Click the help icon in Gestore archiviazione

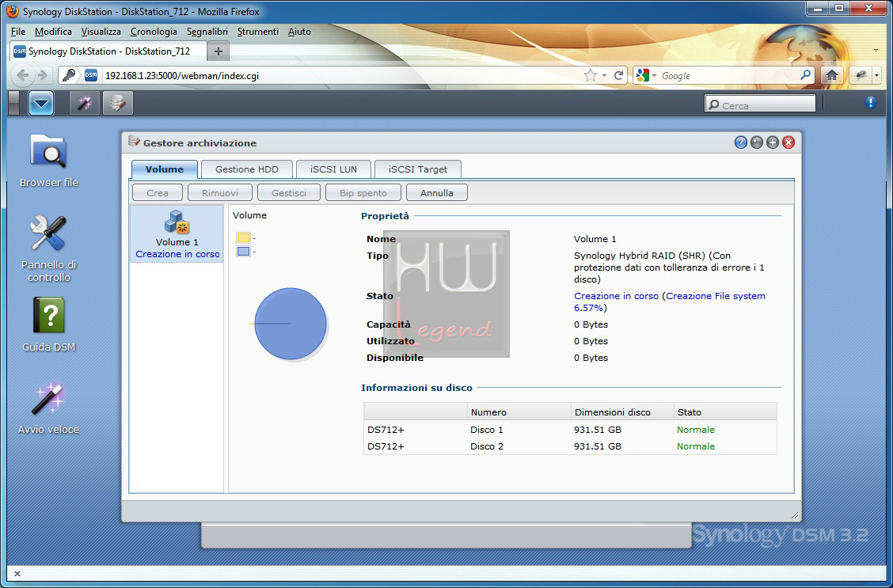click(740, 143)
